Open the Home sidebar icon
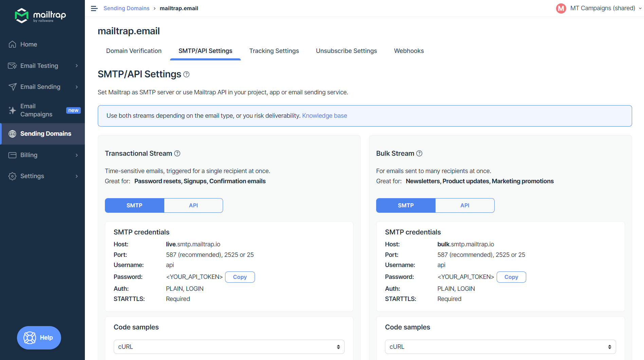This screenshot has height=360, width=644. tap(12, 44)
